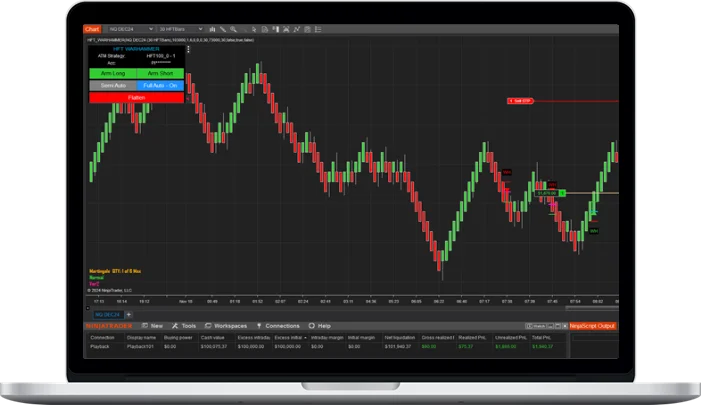
Task: Sort by the Excess initial column header
Action: coord(290,337)
